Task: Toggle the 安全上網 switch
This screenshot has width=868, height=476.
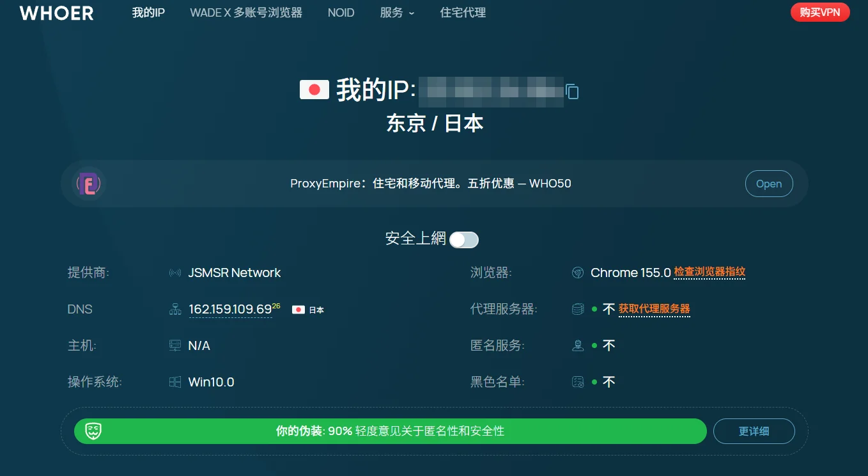Action: tap(464, 240)
